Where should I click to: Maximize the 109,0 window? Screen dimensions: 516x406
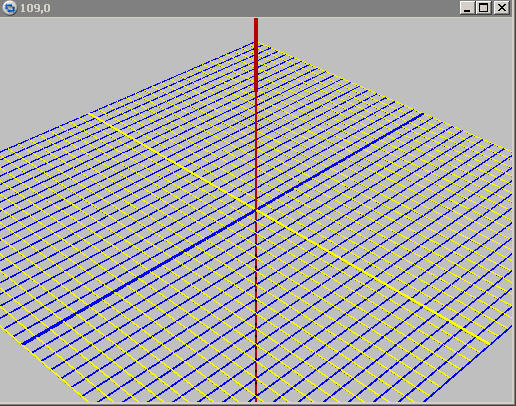tap(484, 8)
